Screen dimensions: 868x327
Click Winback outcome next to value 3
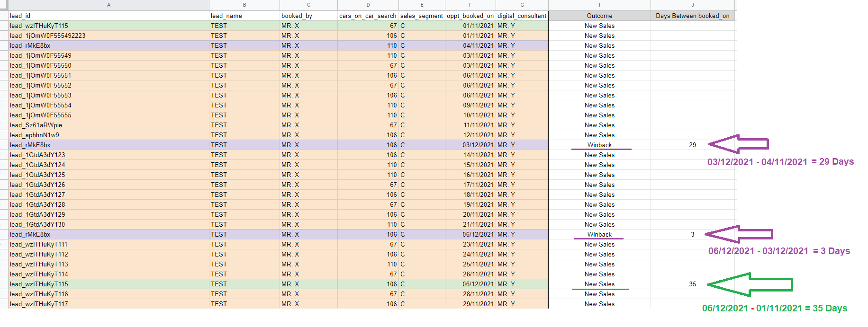(x=599, y=234)
